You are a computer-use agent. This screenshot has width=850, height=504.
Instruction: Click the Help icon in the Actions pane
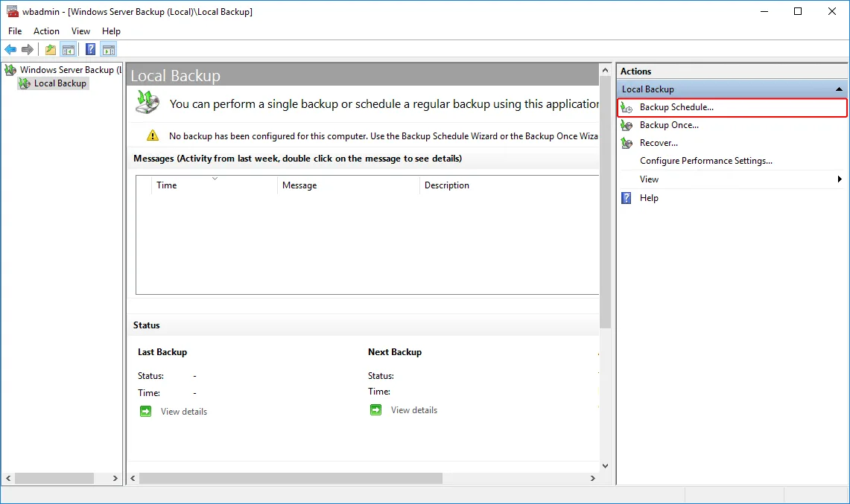click(626, 197)
